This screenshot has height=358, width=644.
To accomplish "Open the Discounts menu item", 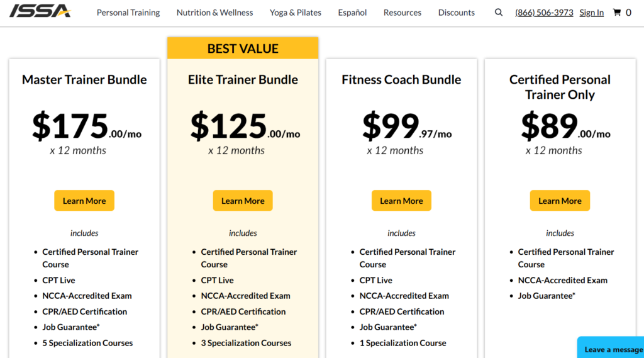I will (x=457, y=13).
